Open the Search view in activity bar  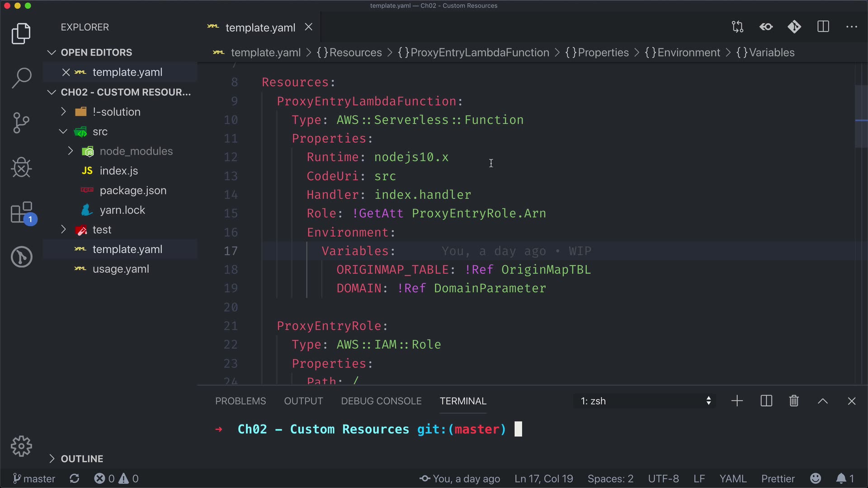[x=21, y=78]
